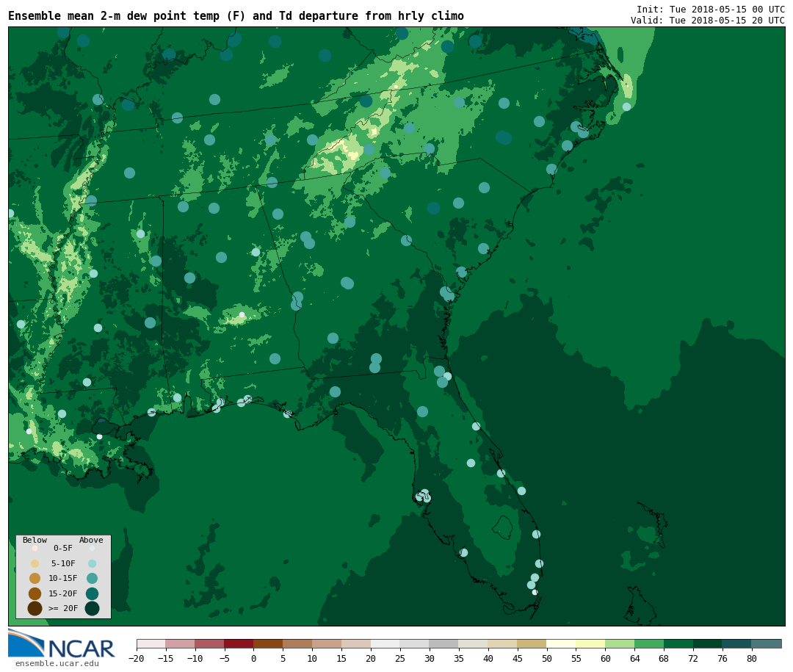Viewport: 793px width, 672px height.
Task: Click the '10-15F' legend label
Action: (x=63, y=578)
